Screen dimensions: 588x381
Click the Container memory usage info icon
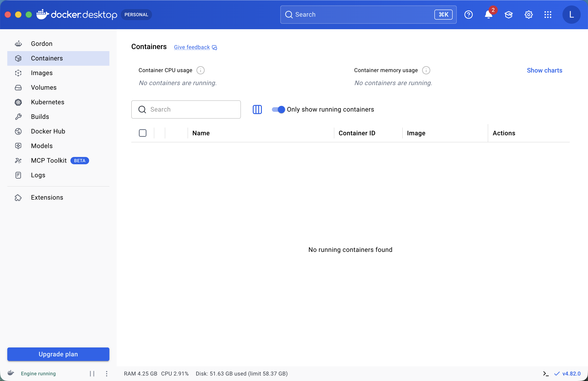426,70
